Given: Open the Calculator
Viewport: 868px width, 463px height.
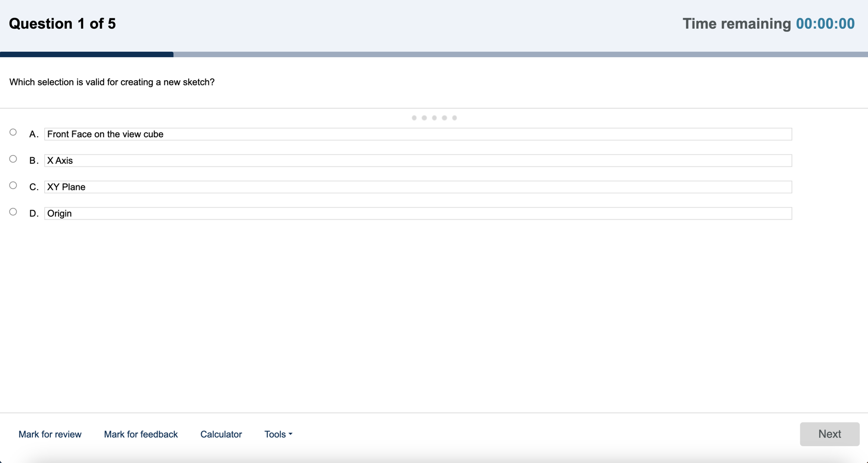Looking at the screenshot, I should [x=221, y=434].
